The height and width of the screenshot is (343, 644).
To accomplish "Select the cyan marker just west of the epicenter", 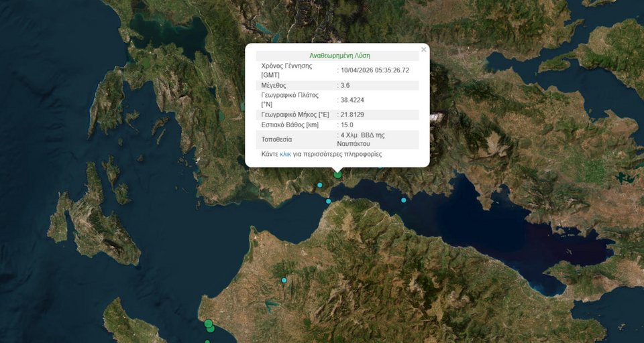I will (320, 185).
